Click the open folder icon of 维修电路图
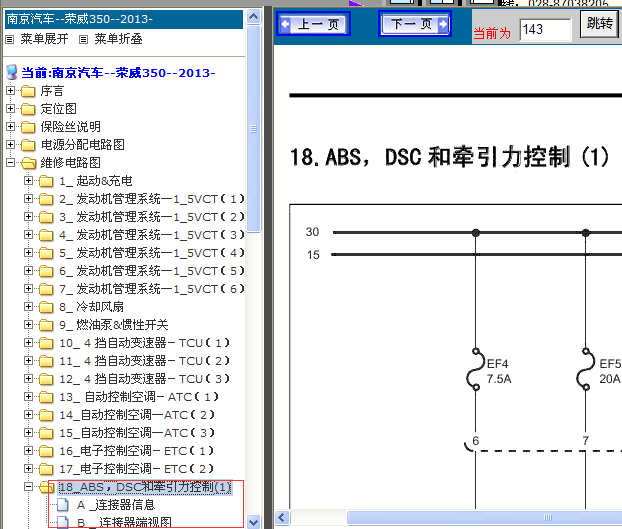The width and height of the screenshot is (622, 529). 28,163
